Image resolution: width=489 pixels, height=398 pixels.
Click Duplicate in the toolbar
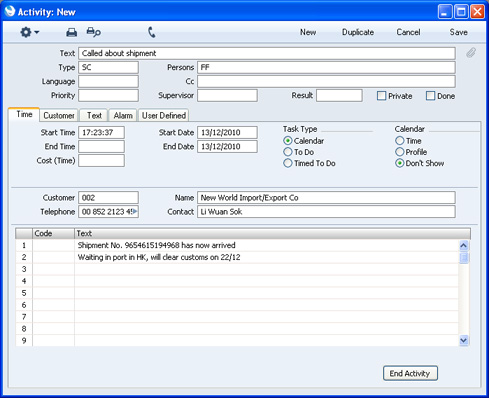(358, 32)
